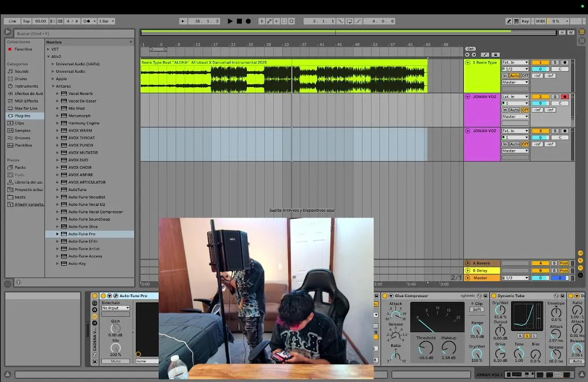The height and width of the screenshot is (382, 588).
Task: Toggle the Follow playback button
Action: click(x=183, y=21)
